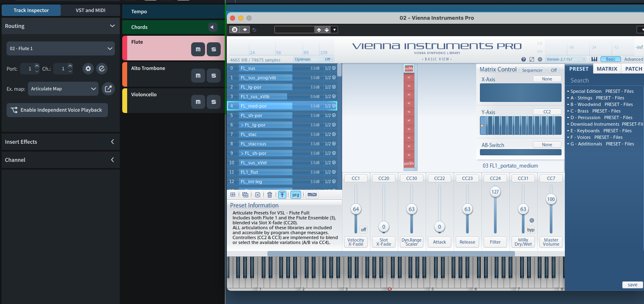Open the Vienna Instruments help icon
The height and width of the screenshot is (304, 644).
523,60
